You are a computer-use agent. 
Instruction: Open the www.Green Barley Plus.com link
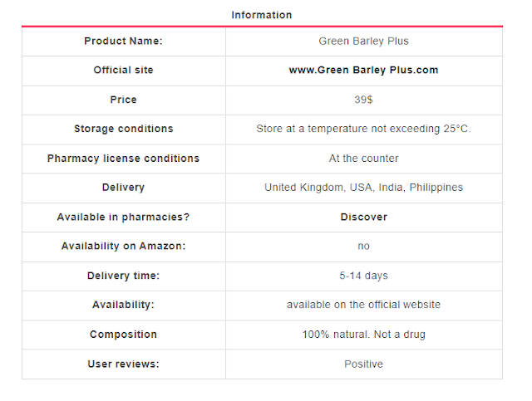(x=363, y=71)
